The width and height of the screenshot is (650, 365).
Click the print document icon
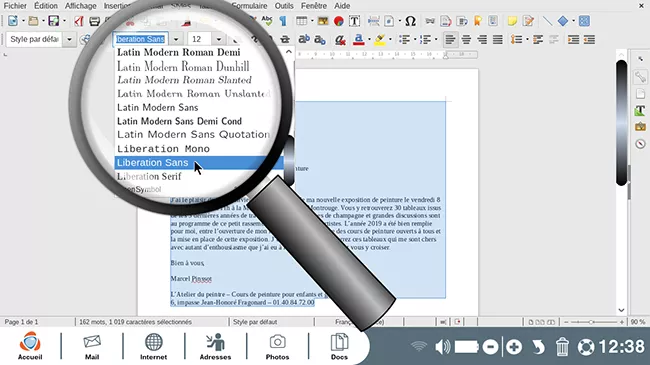[95, 21]
